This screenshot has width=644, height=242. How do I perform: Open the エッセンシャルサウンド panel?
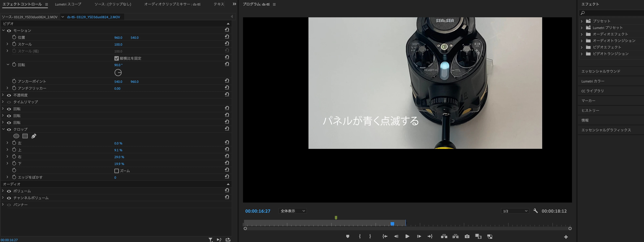[x=601, y=71]
